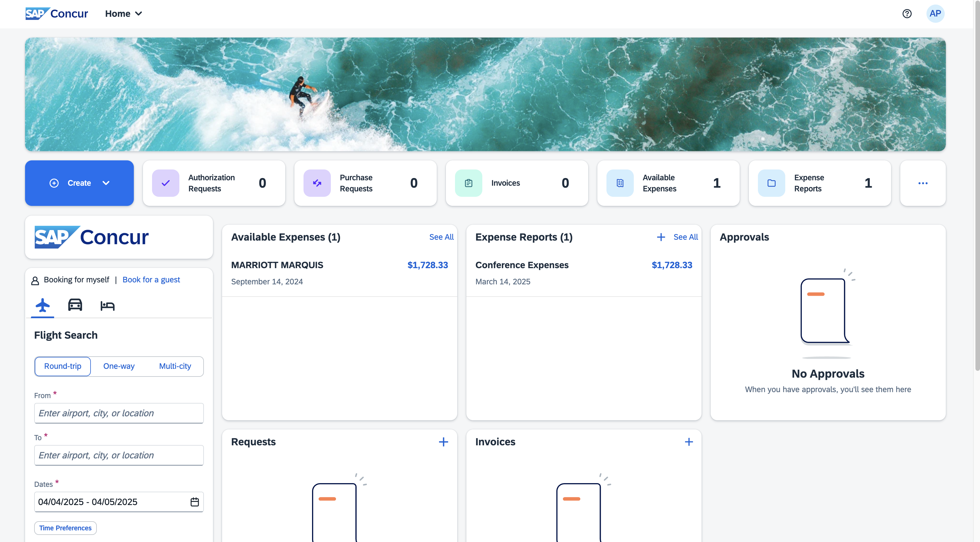Open the help question mark icon
The height and width of the screenshot is (542, 980).
907,14
